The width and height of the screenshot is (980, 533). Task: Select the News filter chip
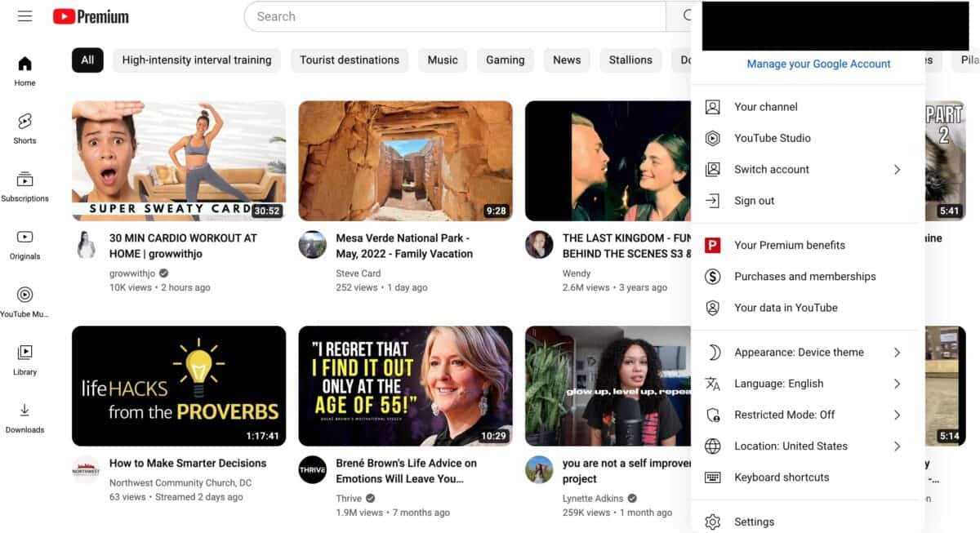coord(567,60)
